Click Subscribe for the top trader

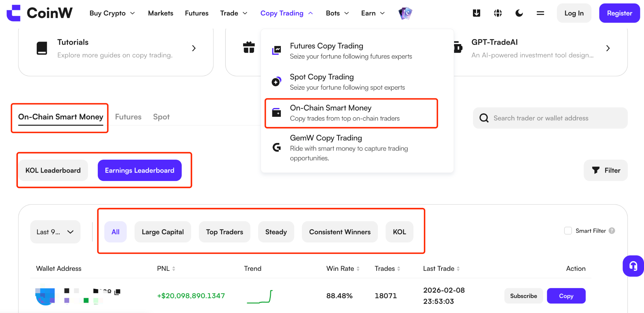(524, 296)
